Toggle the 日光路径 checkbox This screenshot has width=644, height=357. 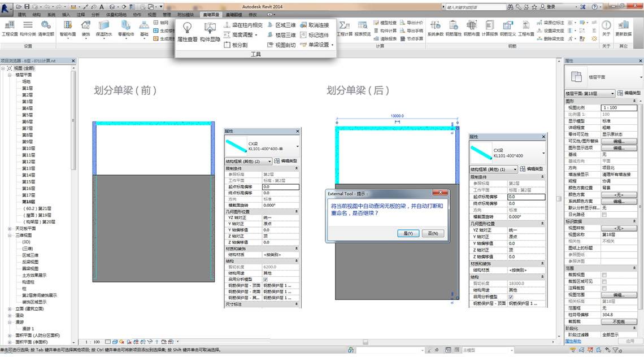coord(604,215)
